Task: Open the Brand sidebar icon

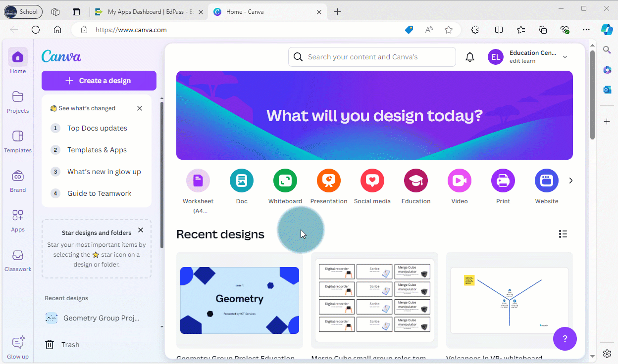Action: (x=18, y=176)
